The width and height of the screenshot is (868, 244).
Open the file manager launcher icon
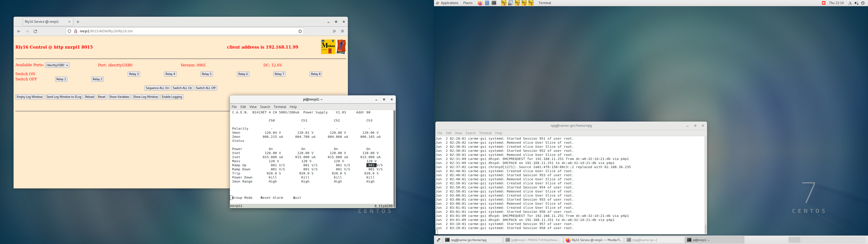coord(487,3)
